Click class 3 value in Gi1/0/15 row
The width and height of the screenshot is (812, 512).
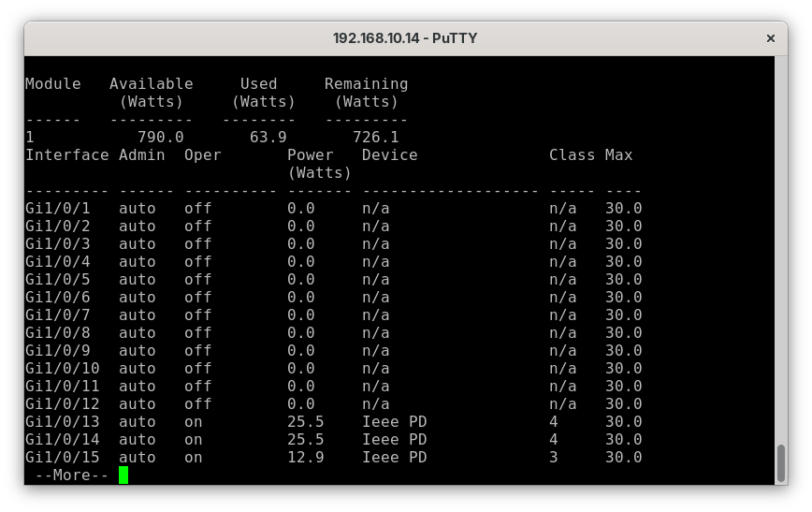554,457
